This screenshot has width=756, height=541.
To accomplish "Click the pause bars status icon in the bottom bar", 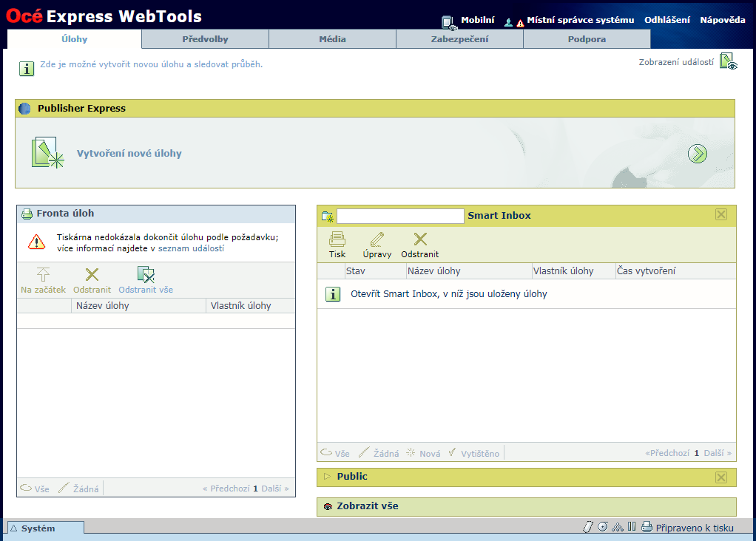I will tap(632, 526).
